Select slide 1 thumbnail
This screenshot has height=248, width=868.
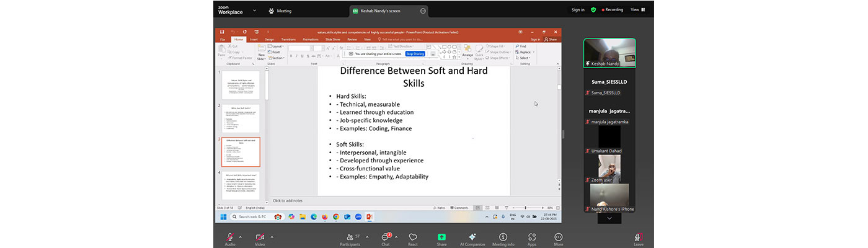tap(241, 85)
